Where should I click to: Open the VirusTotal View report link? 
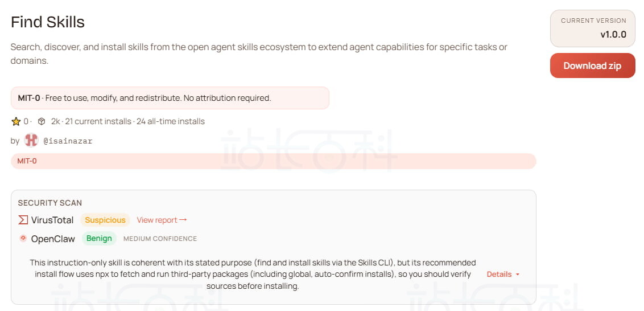[x=162, y=220]
